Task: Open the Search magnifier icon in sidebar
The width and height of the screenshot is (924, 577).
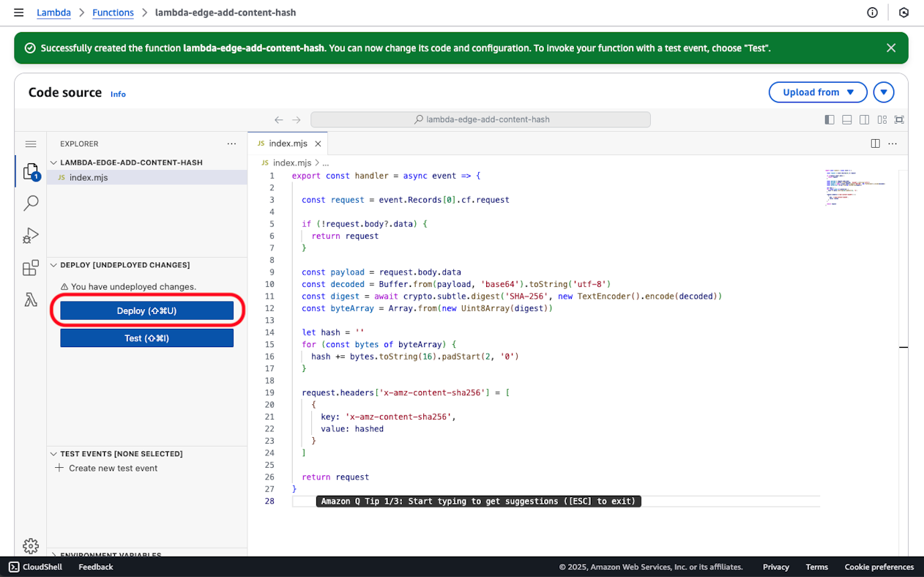Action: click(31, 203)
